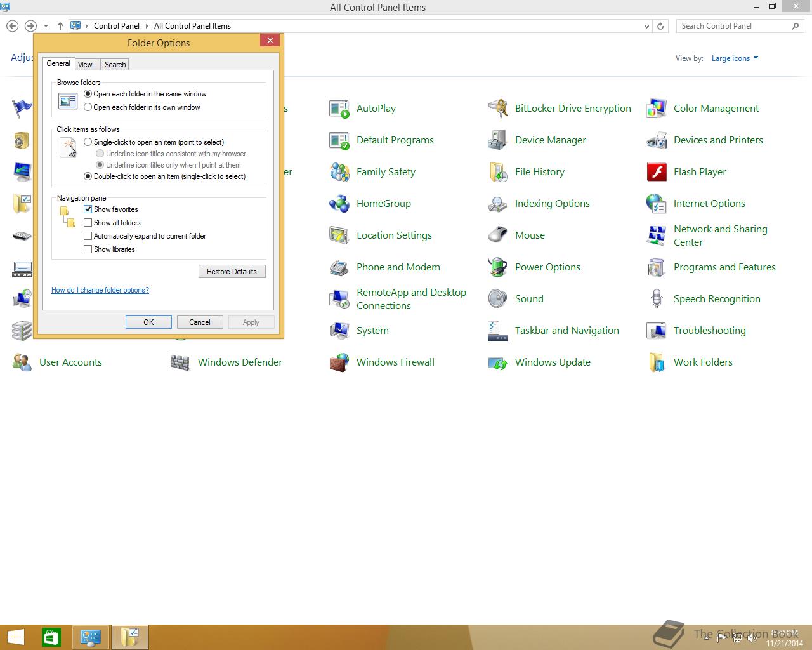Screen dimensions: 812x650
Task: Go back with the Back arrow
Action: point(12,26)
